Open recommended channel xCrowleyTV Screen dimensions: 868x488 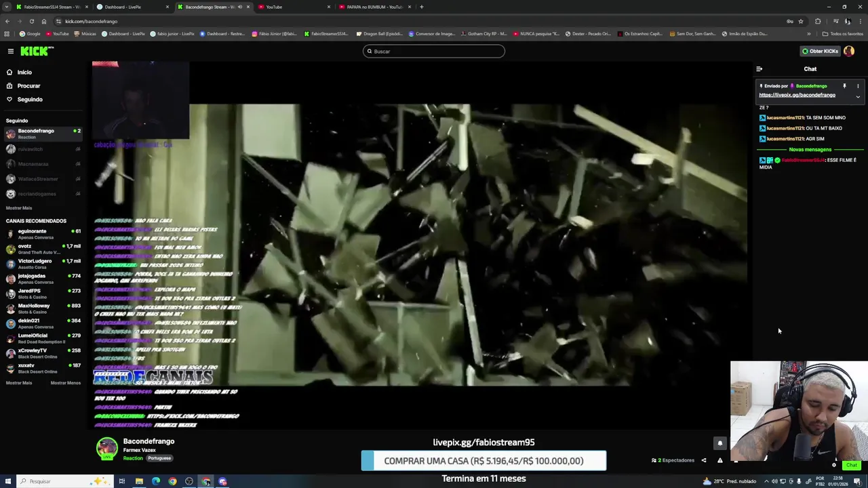(x=42, y=353)
